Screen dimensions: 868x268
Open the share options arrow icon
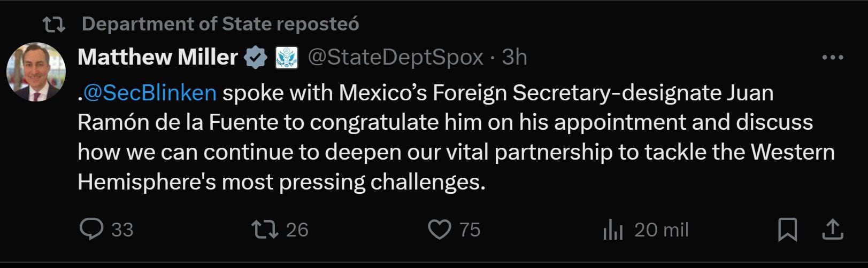[x=832, y=230]
